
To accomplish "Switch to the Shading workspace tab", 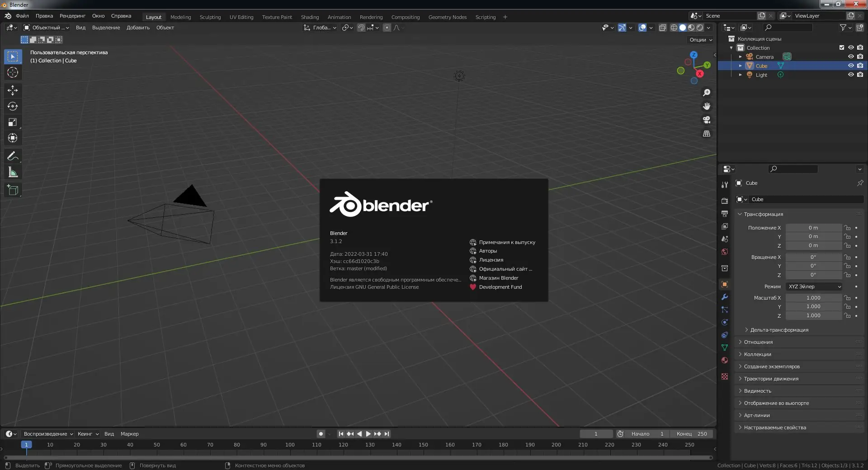I will (310, 17).
